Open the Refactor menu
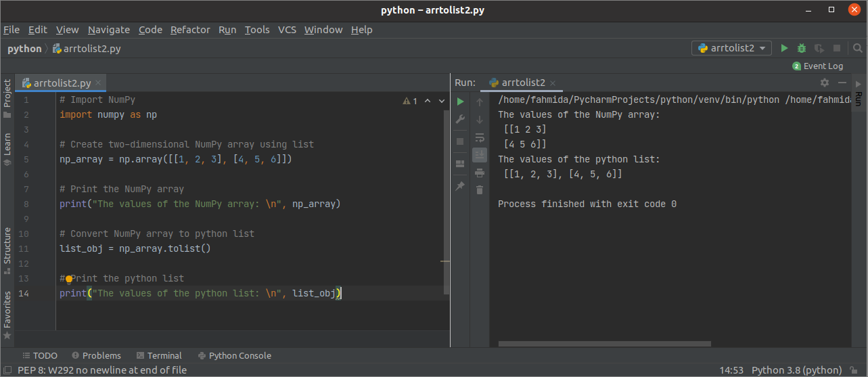The image size is (868, 377). click(190, 30)
